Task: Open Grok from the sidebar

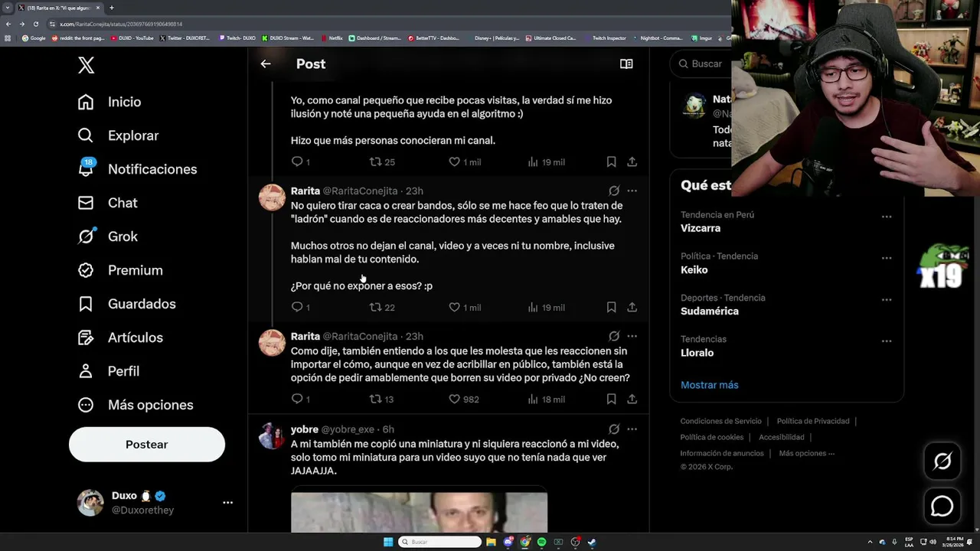Action: point(107,236)
